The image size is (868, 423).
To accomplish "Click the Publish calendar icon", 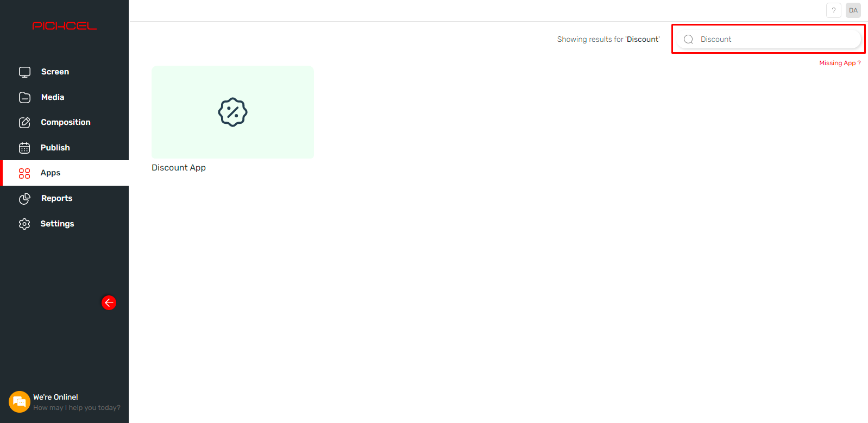I will pyautogui.click(x=24, y=148).
